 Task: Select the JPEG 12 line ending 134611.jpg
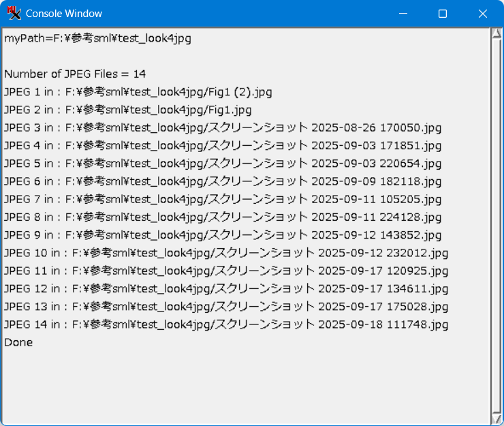pos(226,288)
